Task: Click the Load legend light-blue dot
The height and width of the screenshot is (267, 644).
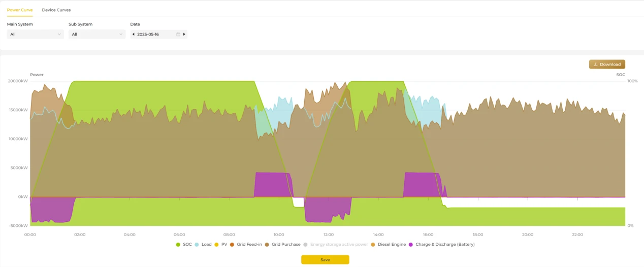Action: point(197,245)
